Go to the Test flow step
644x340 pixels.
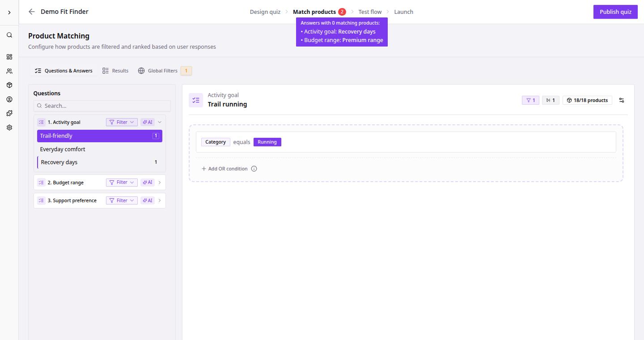pyautogui.click(x=370, y=12)
